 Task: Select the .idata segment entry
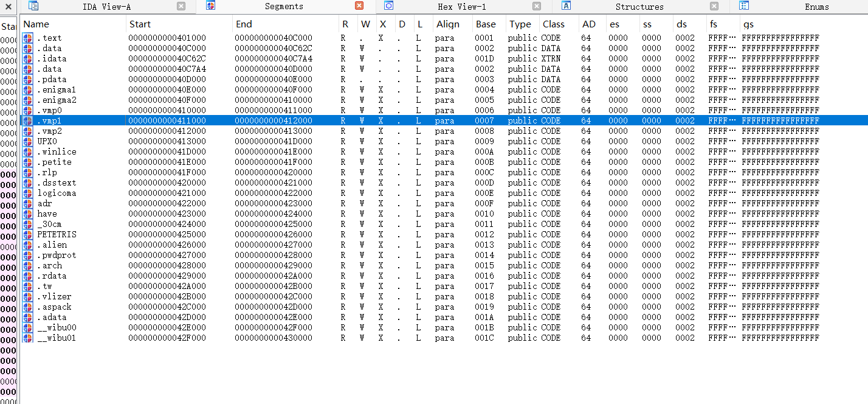click(52, 58)
